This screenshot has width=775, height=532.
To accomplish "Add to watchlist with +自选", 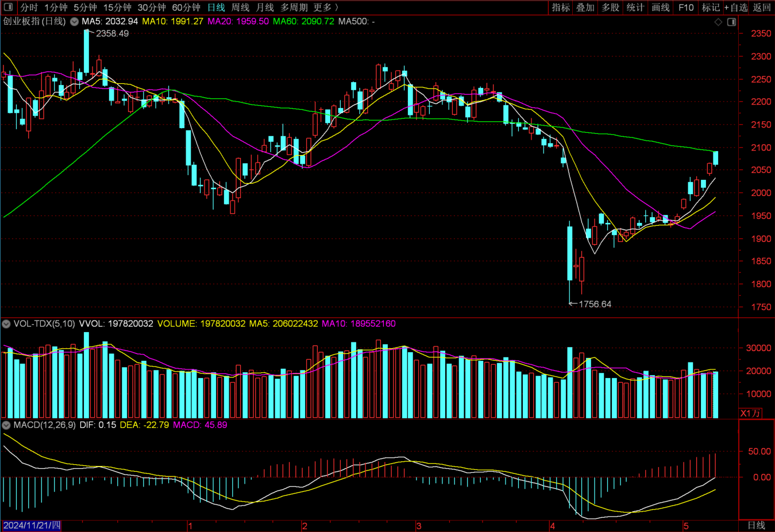I will coord(736,7).
